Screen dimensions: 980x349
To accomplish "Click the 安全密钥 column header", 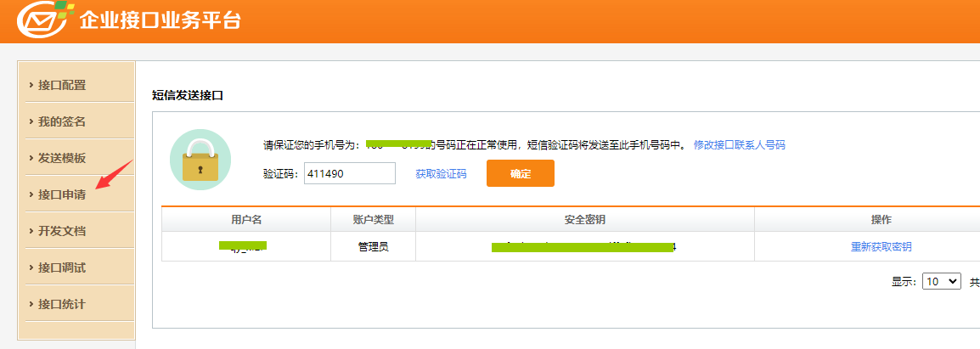I will click(584, 220).
